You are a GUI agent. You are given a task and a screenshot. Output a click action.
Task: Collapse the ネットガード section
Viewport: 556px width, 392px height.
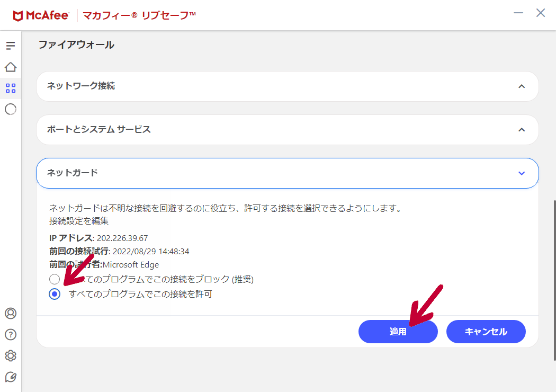coord(522,173)
